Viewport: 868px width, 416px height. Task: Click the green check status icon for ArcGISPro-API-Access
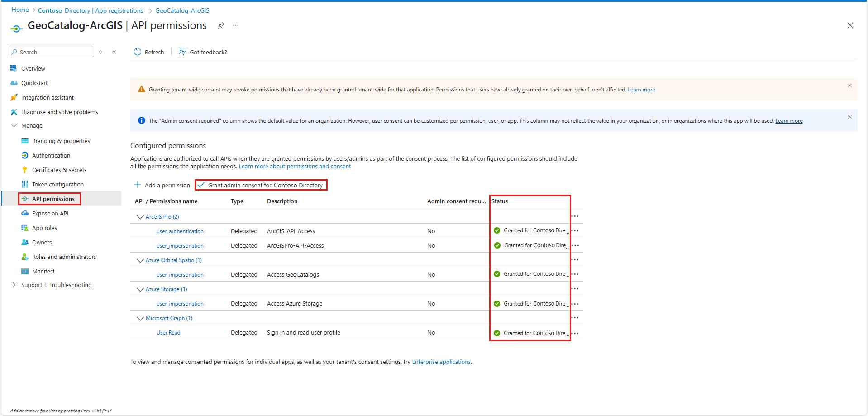497,245
